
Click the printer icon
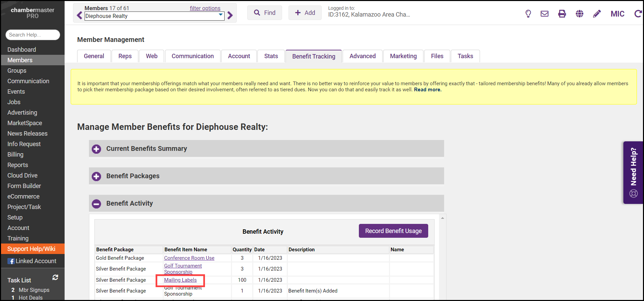562,14
